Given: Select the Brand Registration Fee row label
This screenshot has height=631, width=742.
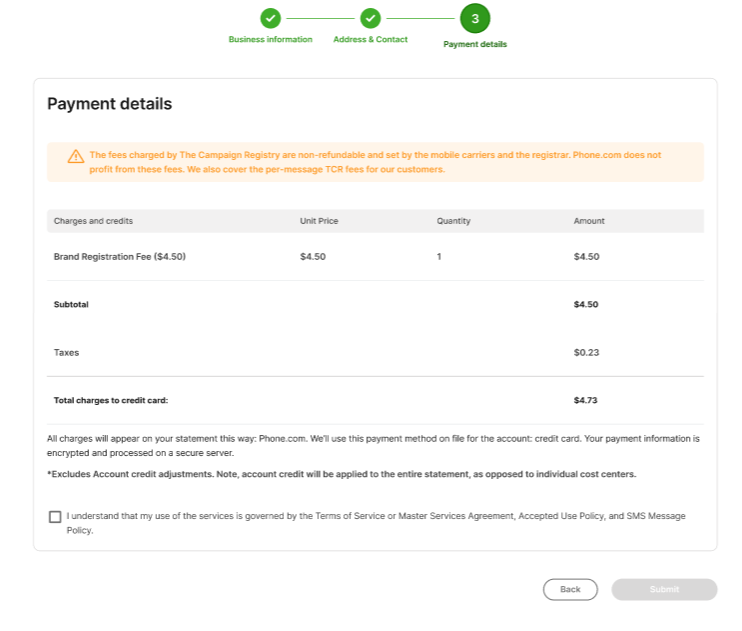Looking at the screenshot, I should [x=120, y=257].
